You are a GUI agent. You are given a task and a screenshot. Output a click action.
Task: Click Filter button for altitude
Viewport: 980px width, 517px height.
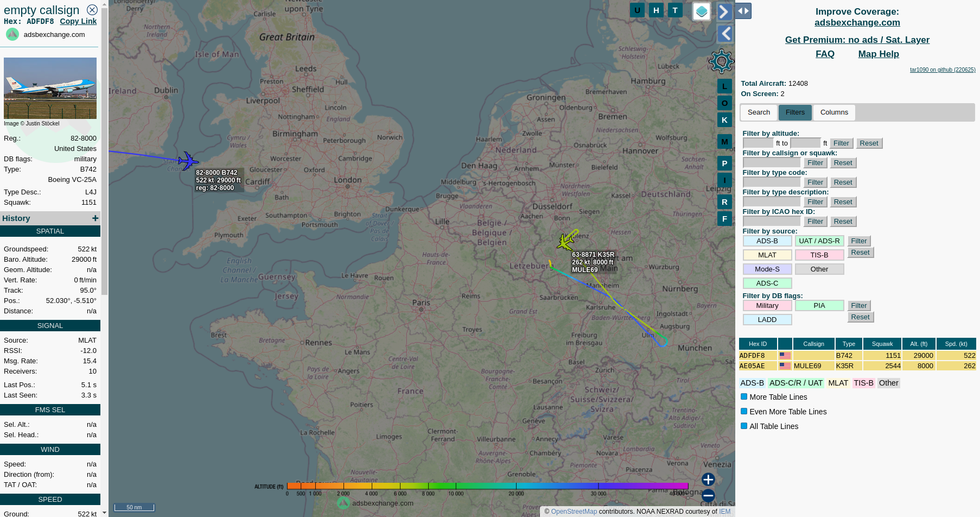(841, 143)
